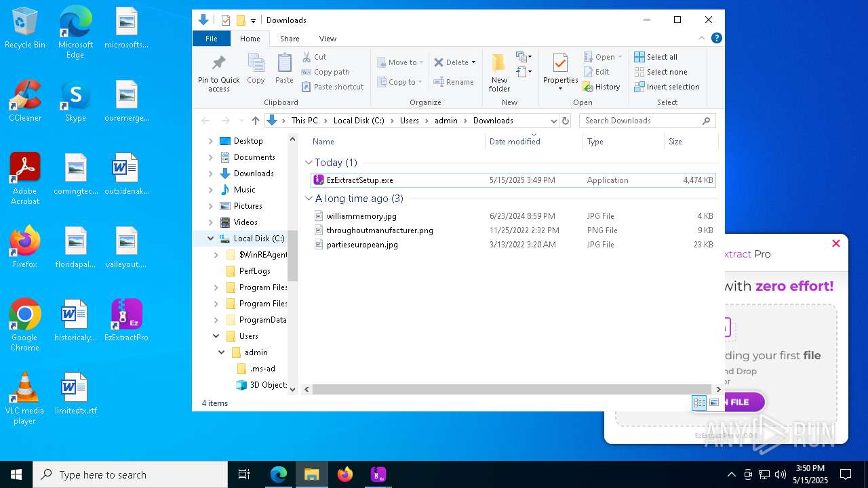Viewport: 868px width, 488px height.
Task: Switch to the View ribbon tab
Action: 328,39
